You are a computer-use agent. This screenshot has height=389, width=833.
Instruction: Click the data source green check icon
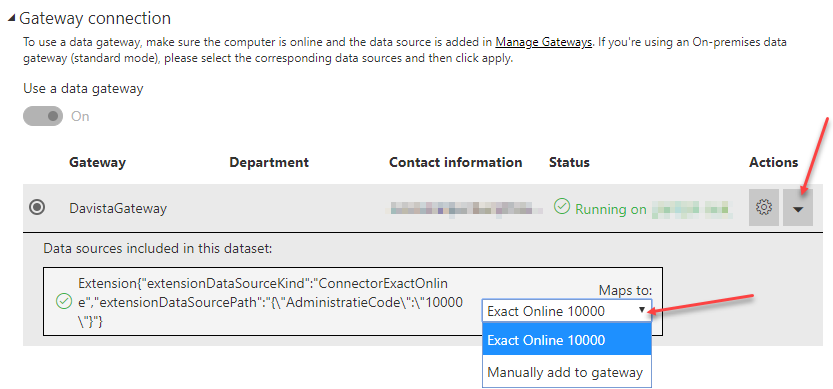[64, 302]
